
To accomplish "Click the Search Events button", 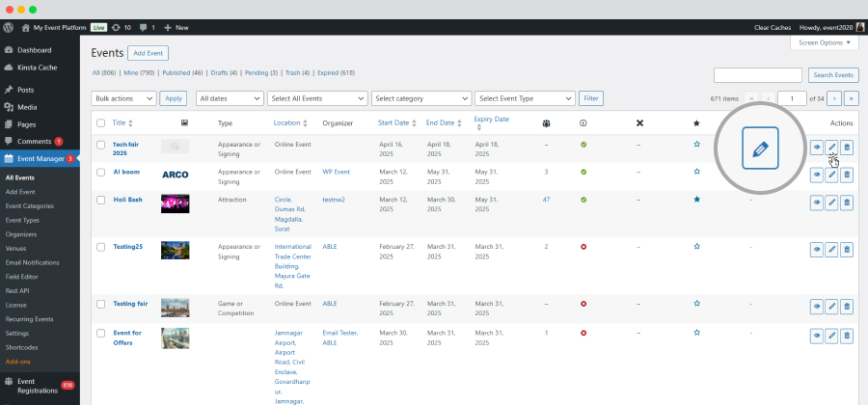I will (x=833, y=75).
